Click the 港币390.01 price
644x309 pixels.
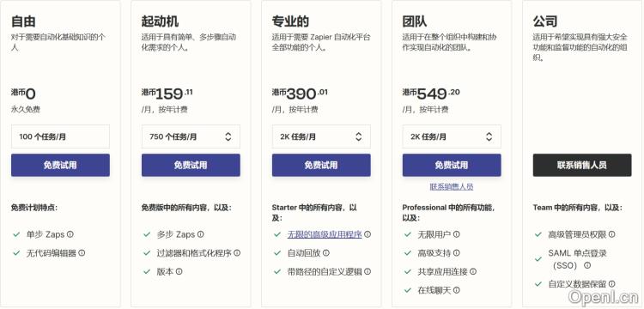click(x=300, y=94)
